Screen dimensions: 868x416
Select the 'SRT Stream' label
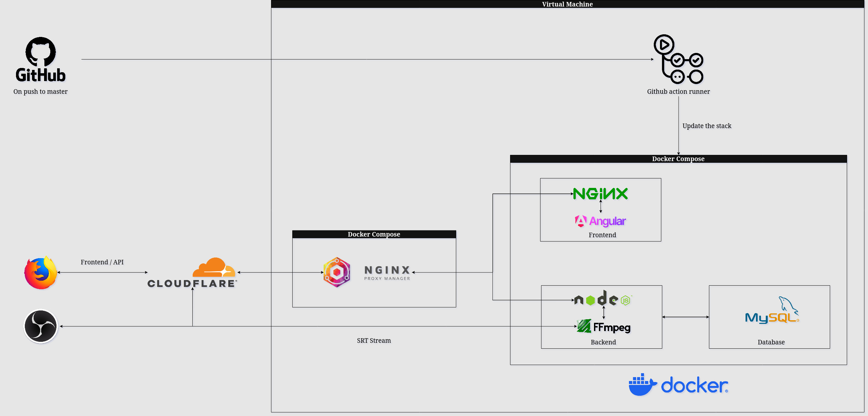(374, 341)
